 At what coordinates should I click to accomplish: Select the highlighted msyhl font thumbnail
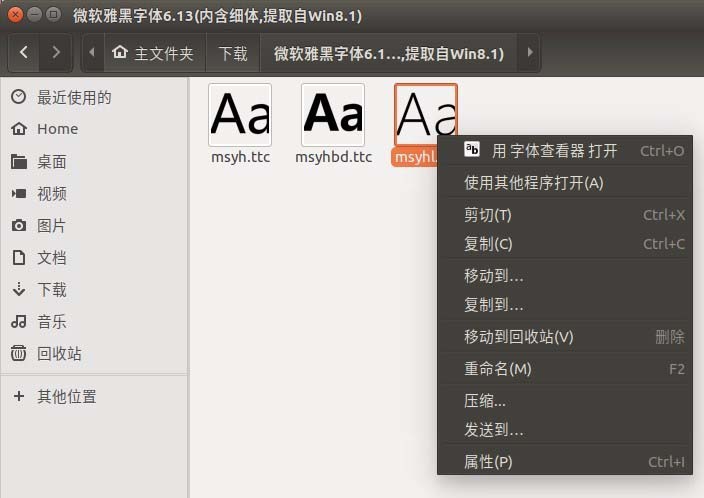pos(426,110)
